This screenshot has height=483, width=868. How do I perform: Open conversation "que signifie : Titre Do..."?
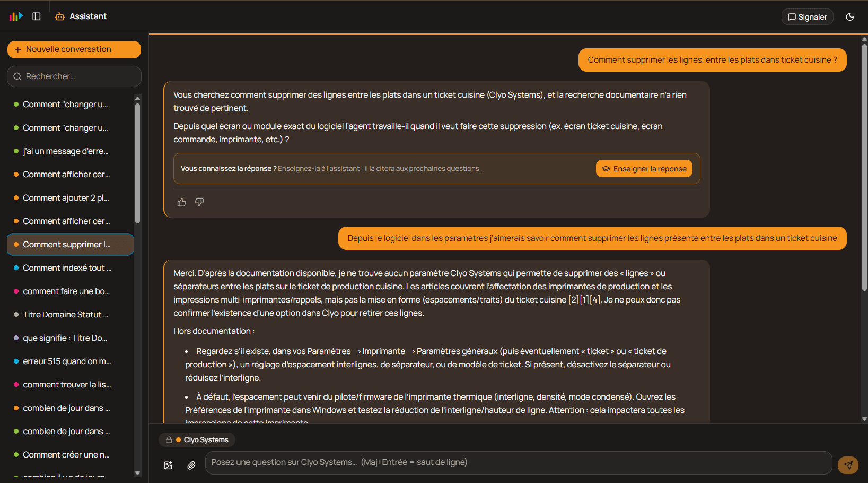point(70,338)
